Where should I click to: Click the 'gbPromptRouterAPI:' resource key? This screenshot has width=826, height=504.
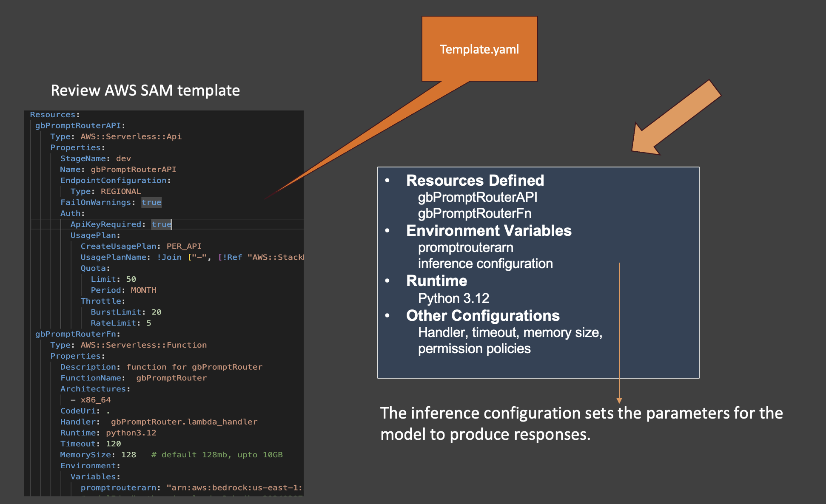80,126
